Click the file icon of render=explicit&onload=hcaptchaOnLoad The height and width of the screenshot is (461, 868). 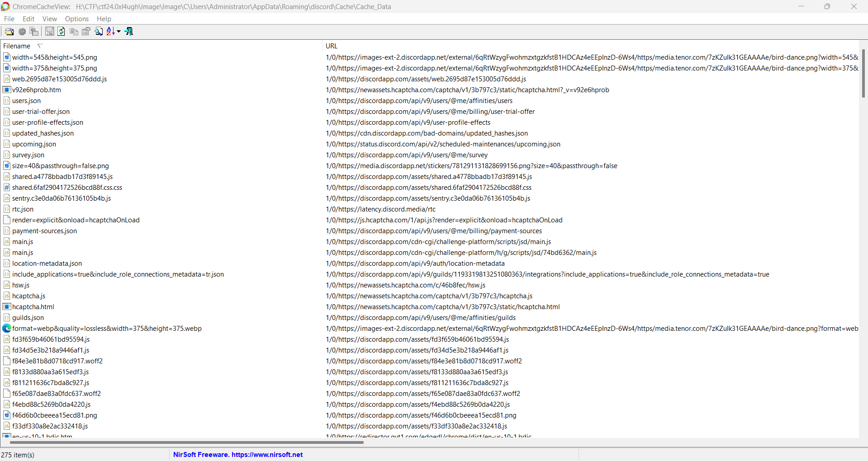click(7, 220)
